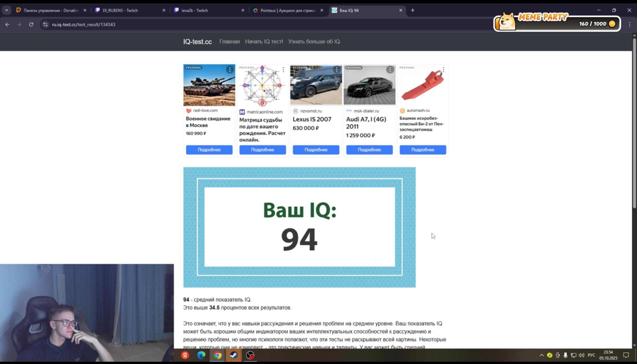Expand the tab search dropdown arrow
637x364 pixels.
(x=6, y=10)
